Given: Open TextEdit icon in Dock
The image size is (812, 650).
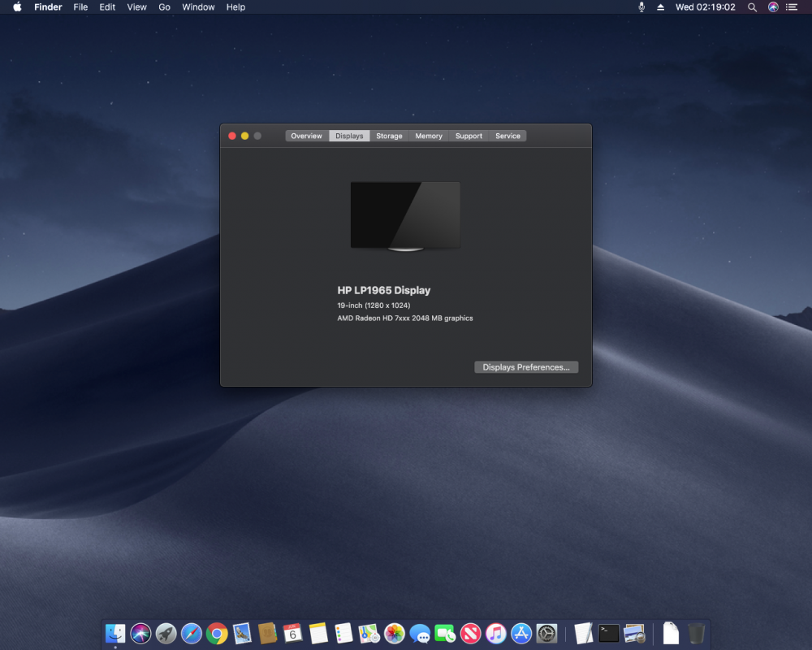Looking at the screenshot, I should coord(584,634).
